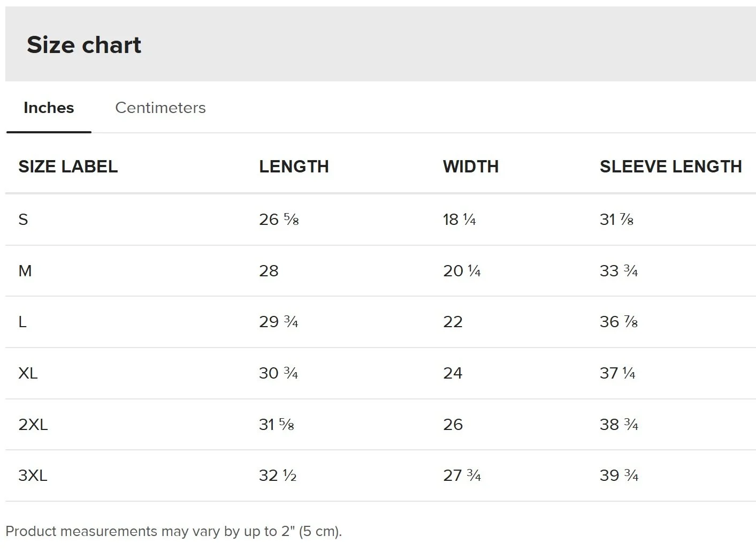Click the product measurements disclaimer note
This screenshot has width=756, height=551.
[174, 531]
